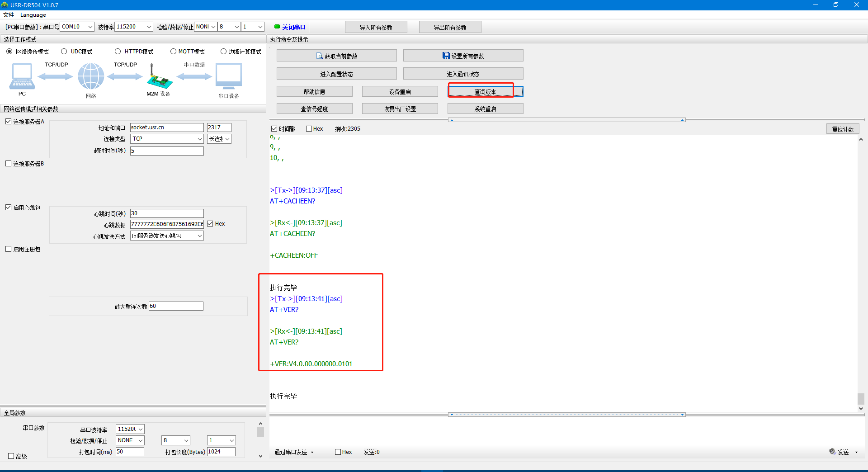Click the M2M device module icon
The width and height of the screenshot is (868, 472).
click(x=159, y=77)
